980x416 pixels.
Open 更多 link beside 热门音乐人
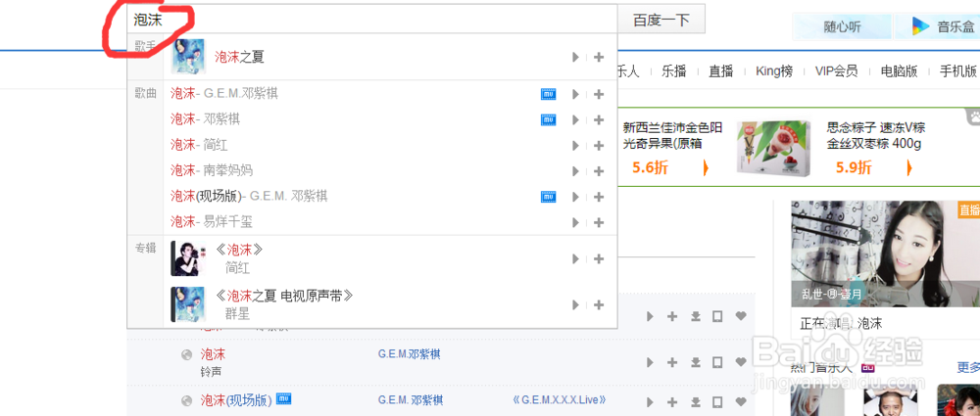(x=968, y=367)
